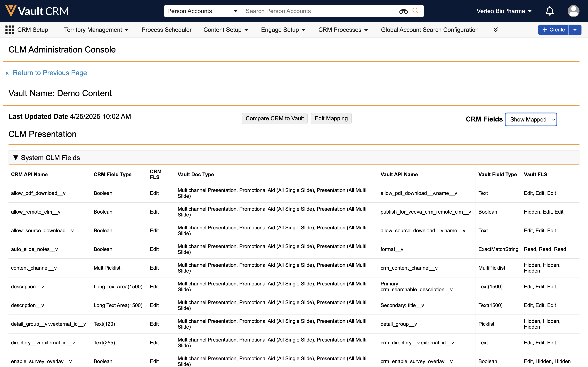The width and height of the screenshot is (588, 367).
Task: Open the Territory Management menu
Action: tap(96, 30)
